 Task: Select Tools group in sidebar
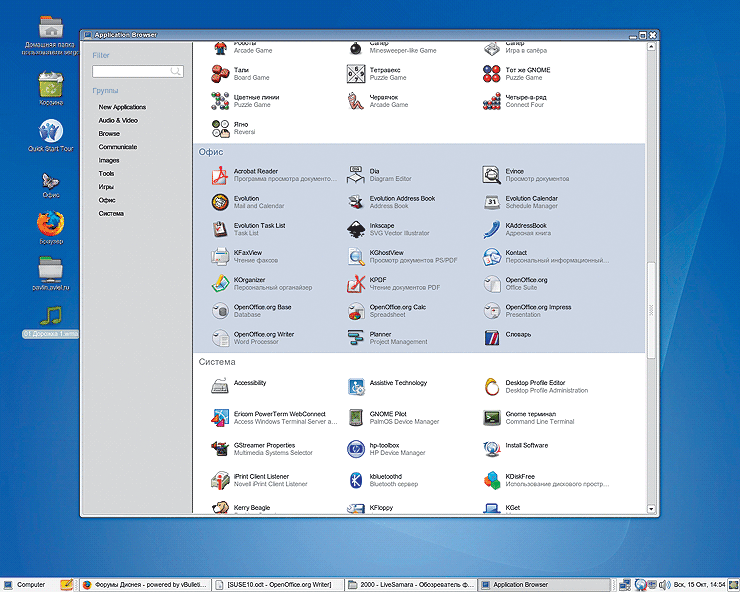tap(106, 174)
